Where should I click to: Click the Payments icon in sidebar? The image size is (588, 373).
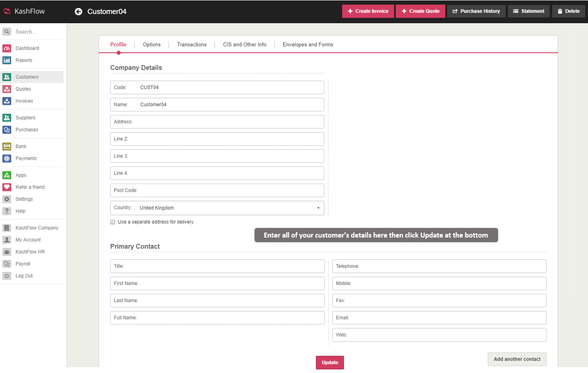point(7,159)
